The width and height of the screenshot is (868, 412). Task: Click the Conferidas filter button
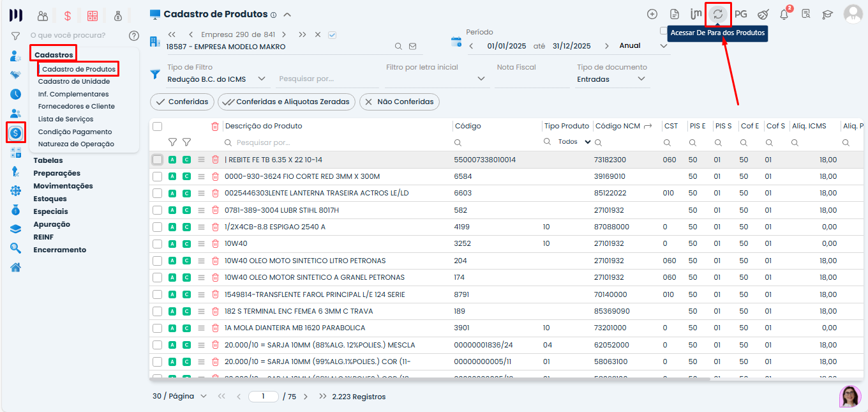[x=182, y=102]
